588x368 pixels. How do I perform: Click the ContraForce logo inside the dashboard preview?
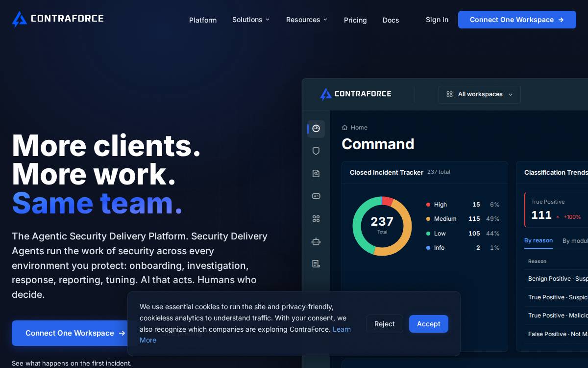(x=355, y=94)
